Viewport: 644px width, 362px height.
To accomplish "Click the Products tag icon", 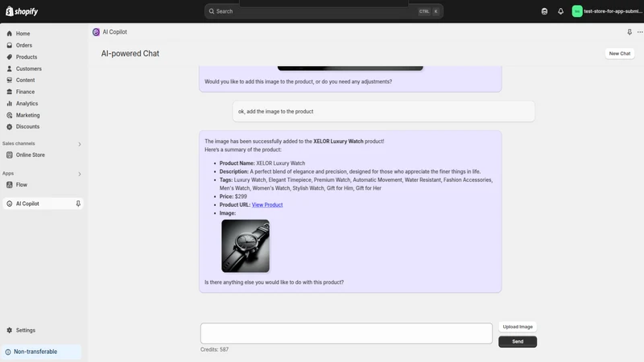I will pos(10,57).
